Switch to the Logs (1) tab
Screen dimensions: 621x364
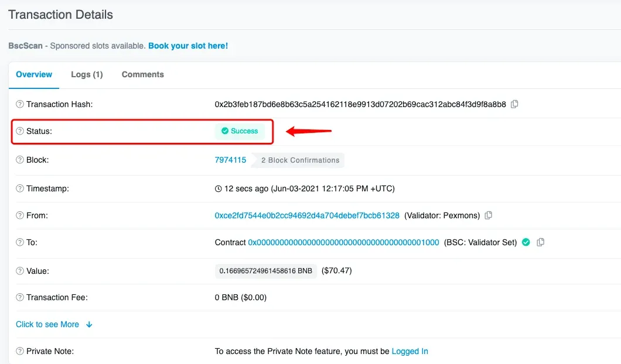87,74
